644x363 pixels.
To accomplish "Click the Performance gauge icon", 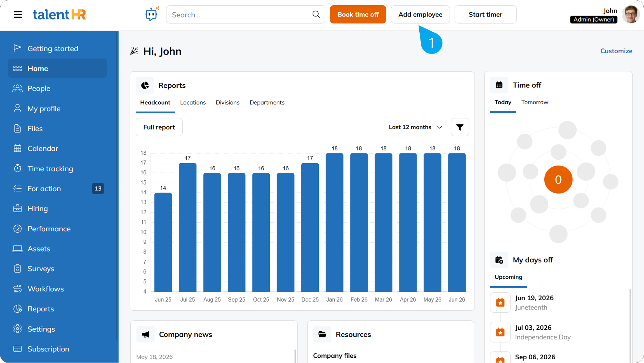I will (x=17, y=229).
